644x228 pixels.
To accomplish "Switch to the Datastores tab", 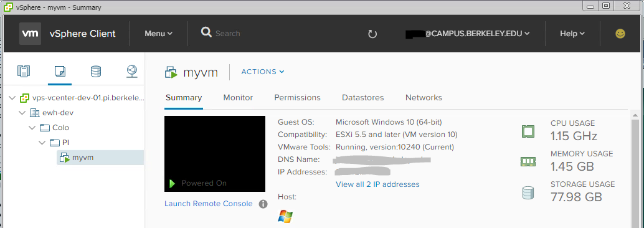I will (x=363, y=98).
